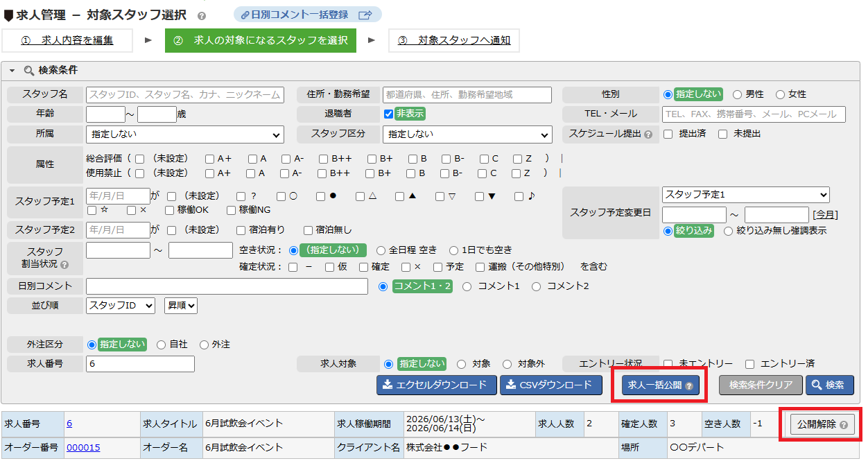Uncheck 退職者 非表示 checkbox
868x461 pixels.
388,114
